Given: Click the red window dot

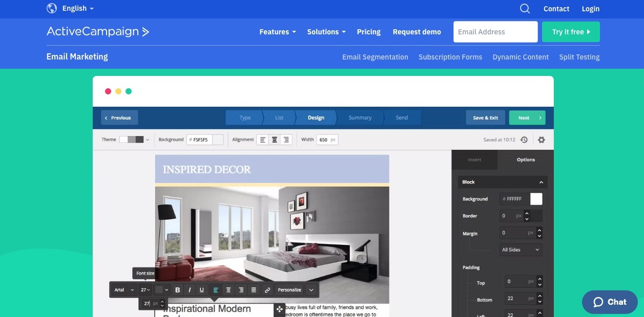Looking at the screenshot, I should [108, 91].
